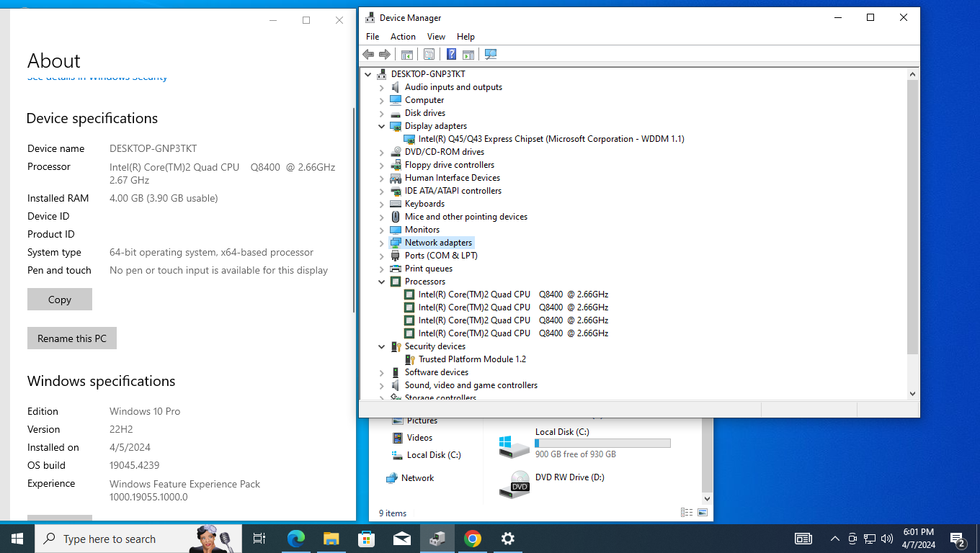Click Device Manager scrollbar up arrow

click(912, 74)
